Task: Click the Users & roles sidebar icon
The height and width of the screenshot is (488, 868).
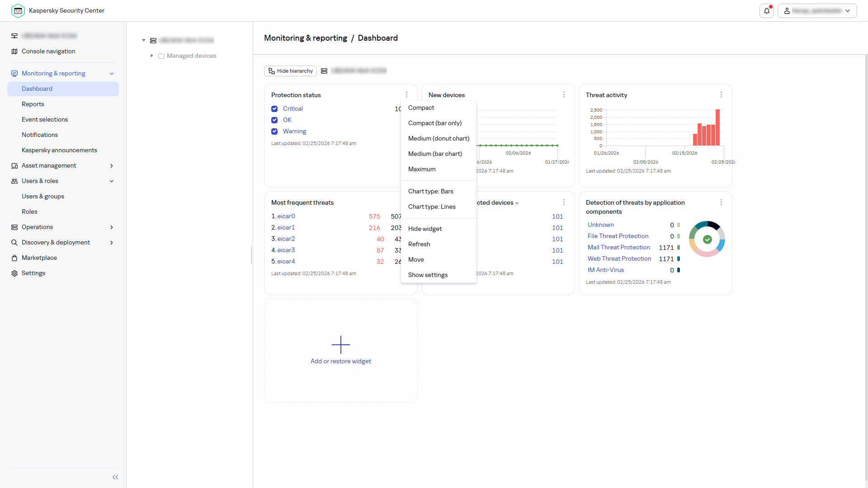Action: click(x=14, y=181)
